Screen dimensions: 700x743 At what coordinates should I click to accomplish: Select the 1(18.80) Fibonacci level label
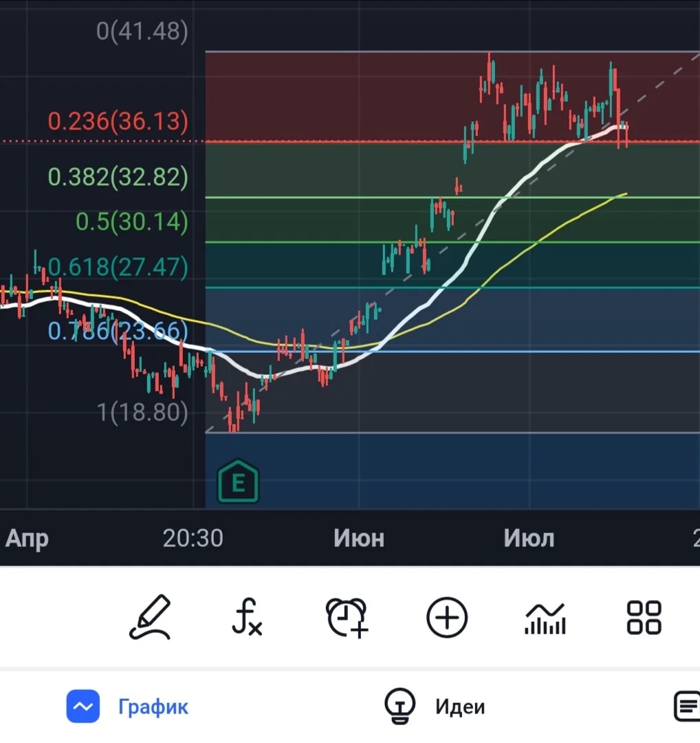(142, 412)
